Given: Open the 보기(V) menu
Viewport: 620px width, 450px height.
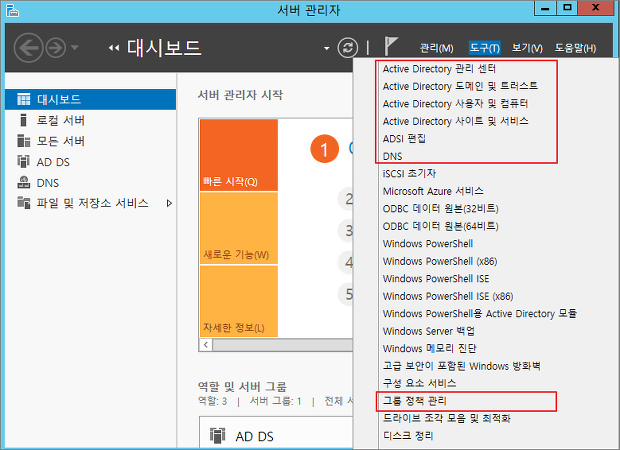Looking at the screenshot, I should (x=527, y=48).
